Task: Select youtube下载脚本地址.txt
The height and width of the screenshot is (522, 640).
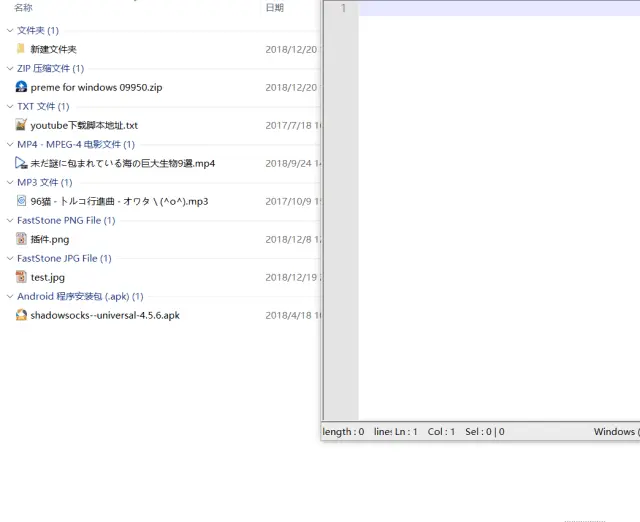Action: click(x=84, y=125)
